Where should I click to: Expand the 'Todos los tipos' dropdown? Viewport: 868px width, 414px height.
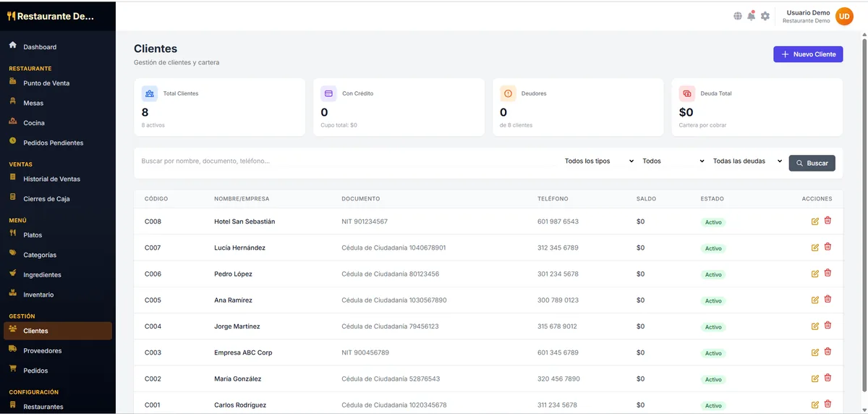tap(598, 161)
